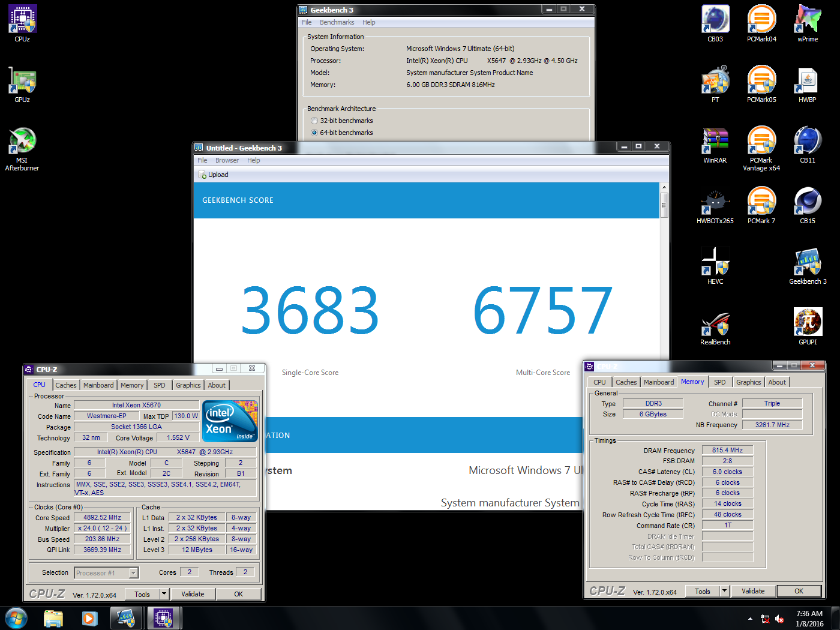This screenshot has width=840, height=630.
Task: Click DRAM Frequency value 815.4 MHz
Action: pos(727,450)
